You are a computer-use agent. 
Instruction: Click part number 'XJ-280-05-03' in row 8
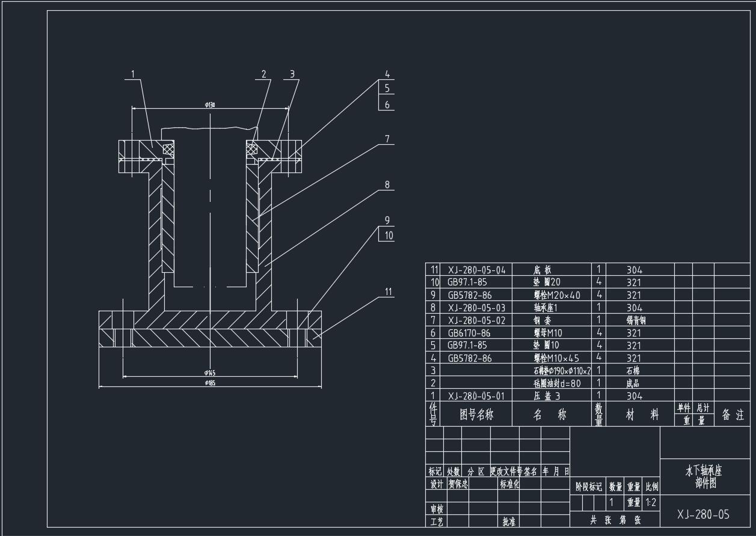pyautogui.click(x=476, y=308)
